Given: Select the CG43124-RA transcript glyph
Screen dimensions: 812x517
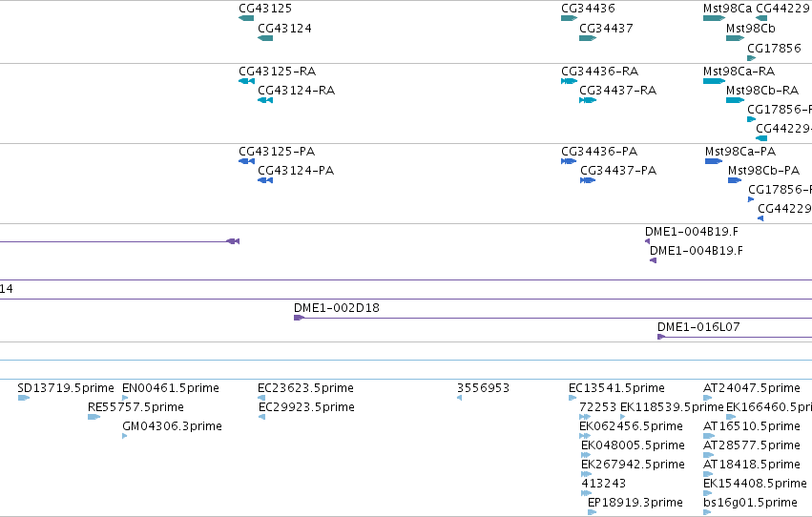Looking at the screenshot, I should [x=265, y=100].
